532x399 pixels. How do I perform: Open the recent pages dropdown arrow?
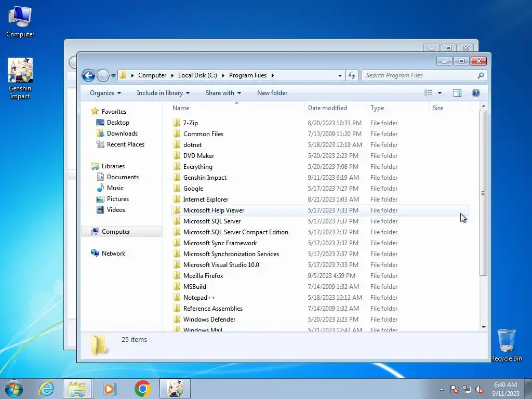(113, 76)
